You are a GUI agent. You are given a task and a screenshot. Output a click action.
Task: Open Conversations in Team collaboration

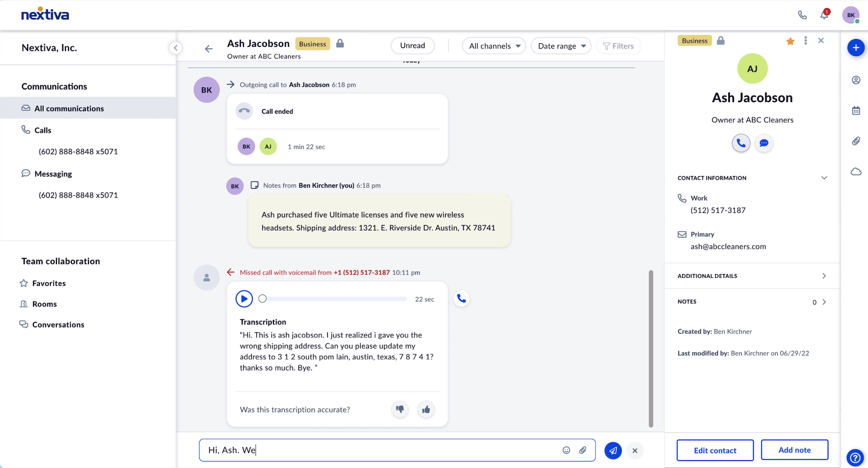pyautogui.click(x=52, y=324)
